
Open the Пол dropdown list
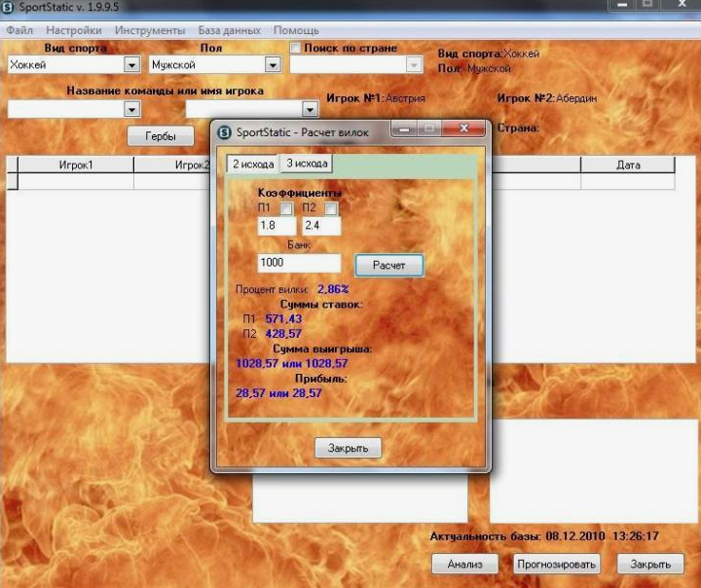click(x=273, y=65)
